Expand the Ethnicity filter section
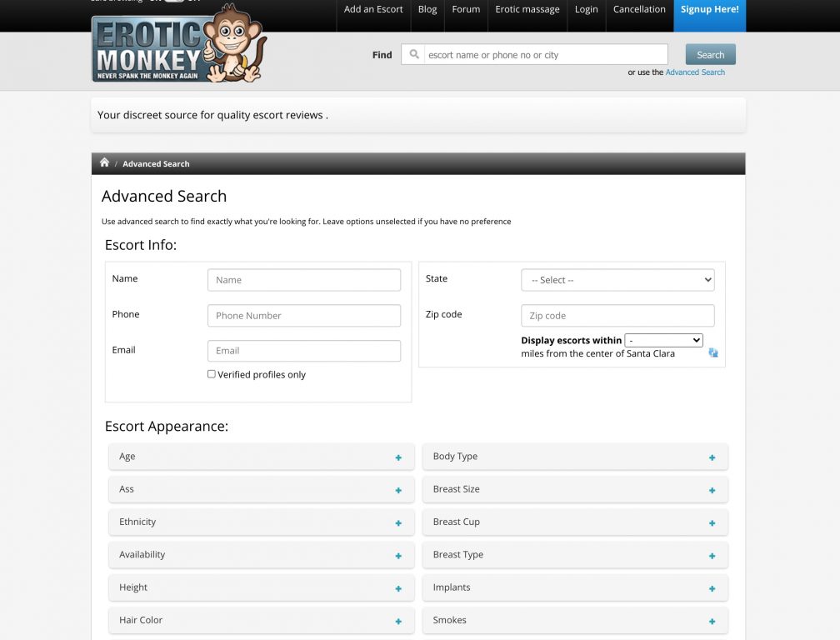 [262, 522]
